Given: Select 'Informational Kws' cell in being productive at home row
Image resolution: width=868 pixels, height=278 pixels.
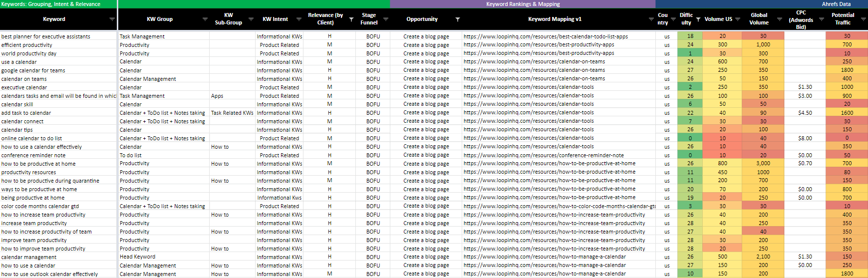Looking at the screenshot, I should tap(280, 198).
